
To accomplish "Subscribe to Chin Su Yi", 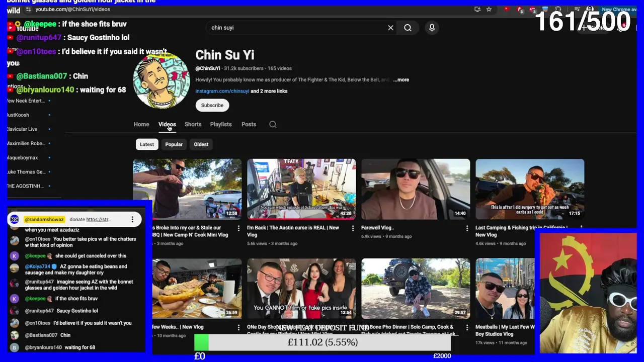I will click(212, 105).
